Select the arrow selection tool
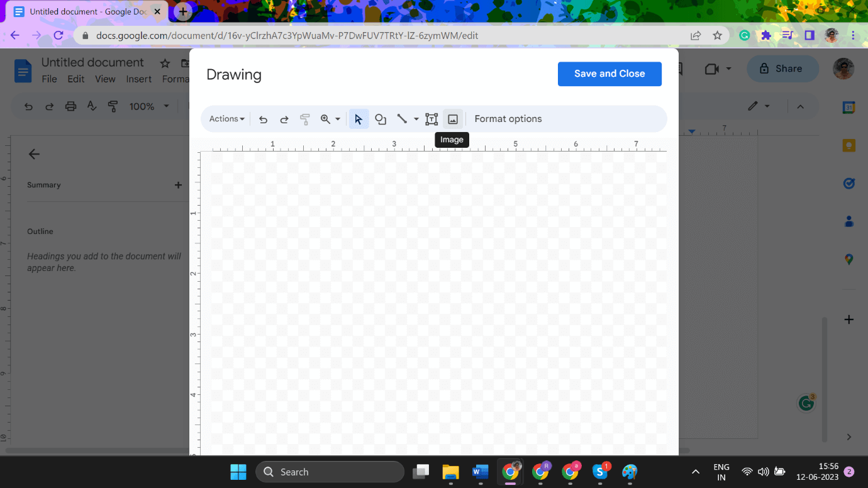The height and width of the screenshot is (488, 868). [x=359, y=119]
